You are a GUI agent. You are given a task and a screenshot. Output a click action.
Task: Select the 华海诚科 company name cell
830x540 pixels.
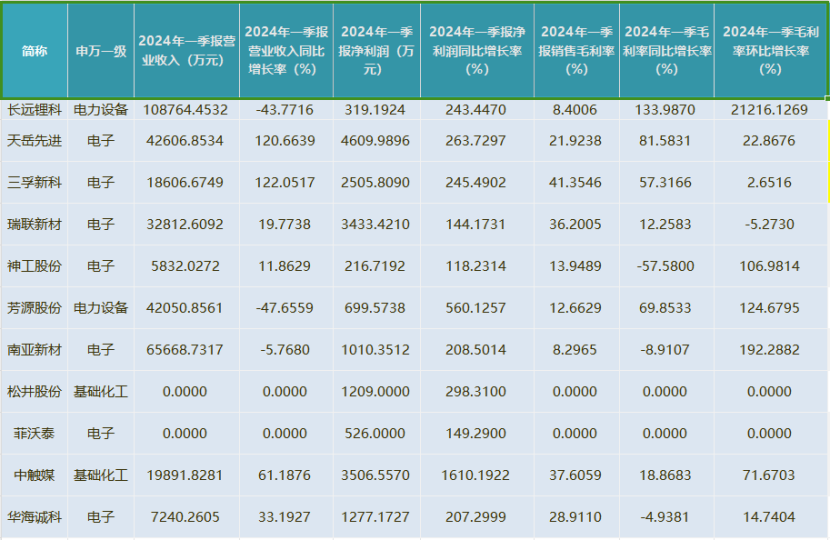(34, 518)
